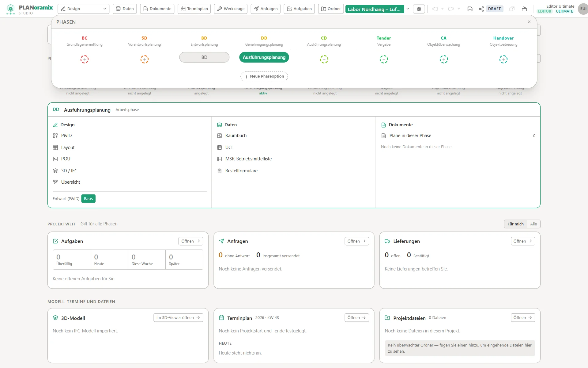Click Im 3D-Viewer öffnen button
This screenshot has width=588, height=368.
click(178, 318)
